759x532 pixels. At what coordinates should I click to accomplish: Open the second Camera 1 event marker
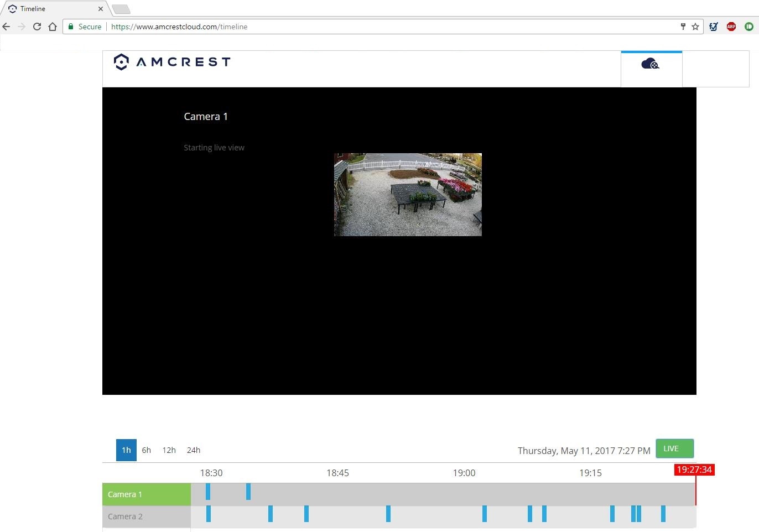[248, 492]
